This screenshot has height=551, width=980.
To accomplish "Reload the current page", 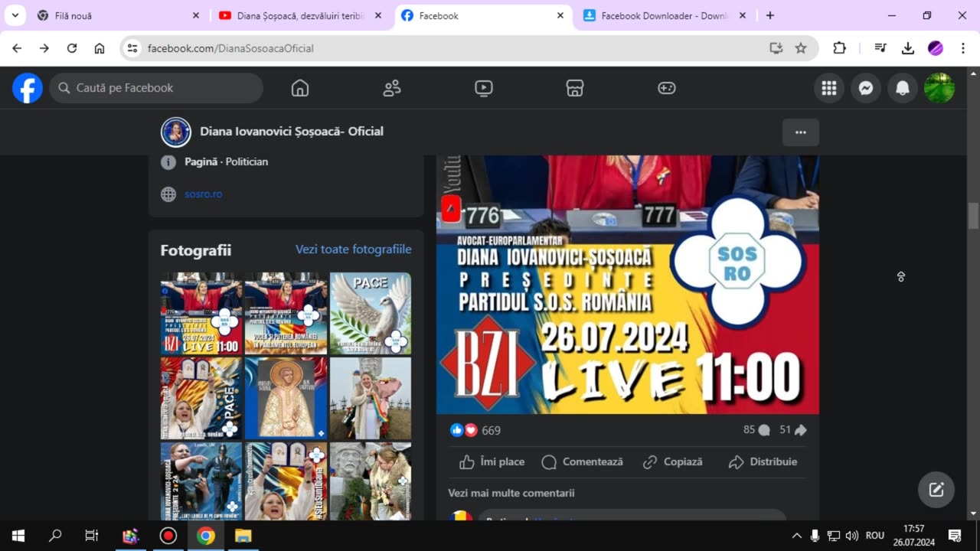I will 72,48.
